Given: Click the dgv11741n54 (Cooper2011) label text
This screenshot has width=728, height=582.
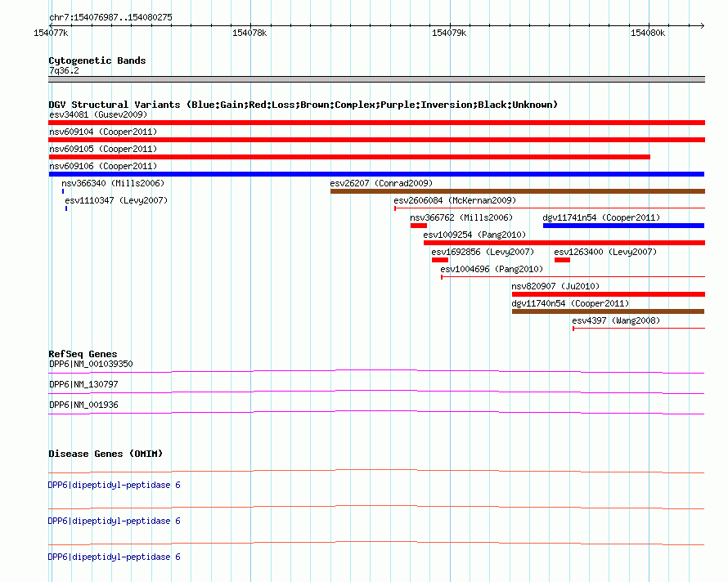Looking at the screenshot, I should coord(601,217).
